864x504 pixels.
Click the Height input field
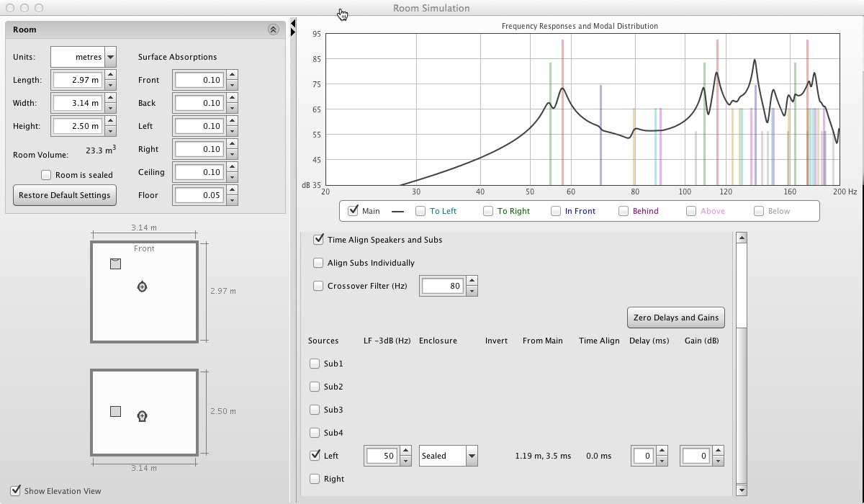[78, 126]
